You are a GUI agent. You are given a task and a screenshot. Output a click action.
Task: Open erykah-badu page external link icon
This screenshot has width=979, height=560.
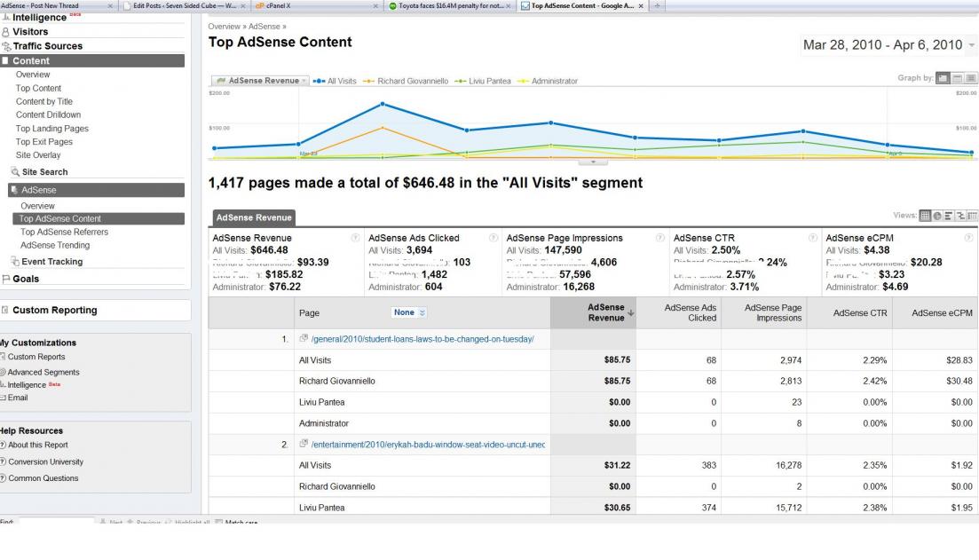(x=304, y=444)
